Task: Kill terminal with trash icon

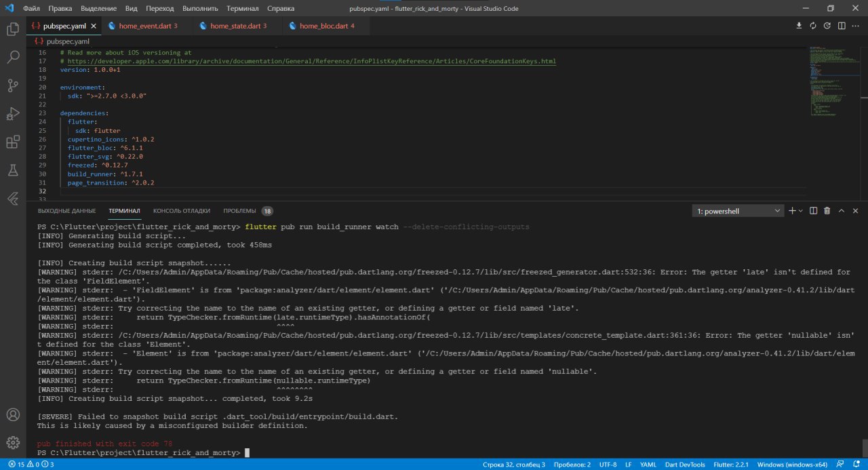Action: point(827,211)
